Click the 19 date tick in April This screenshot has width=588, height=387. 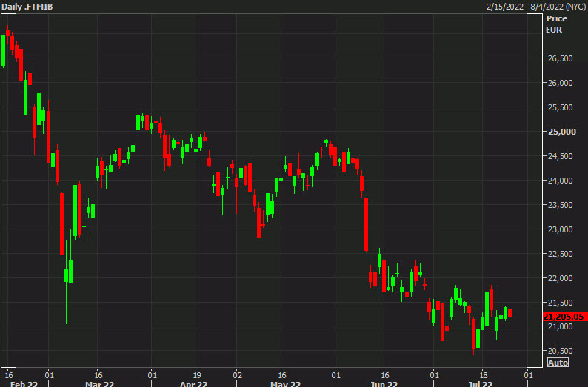[x=197, y=374]
